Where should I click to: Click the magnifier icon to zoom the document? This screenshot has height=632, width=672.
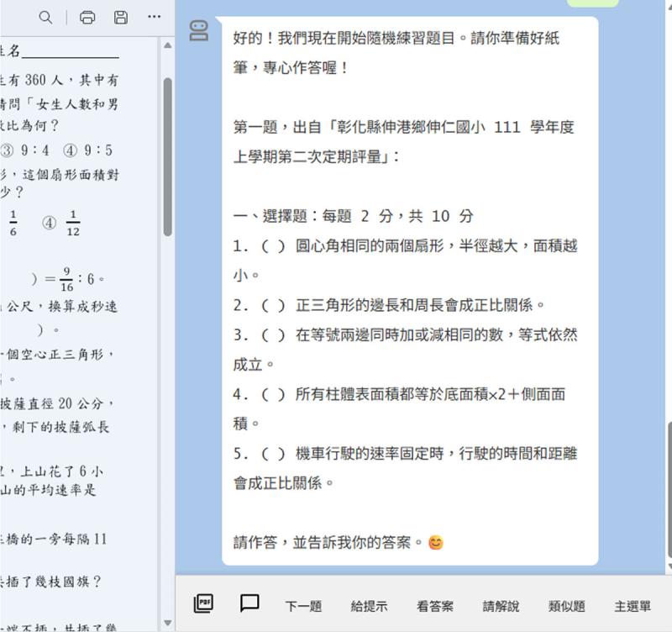tap(45, 16)
